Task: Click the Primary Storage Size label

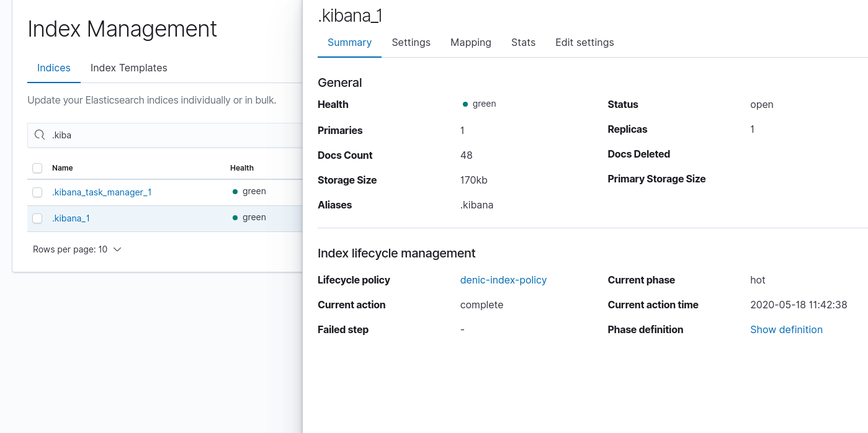Action: pyautogui.click(x=656, y=179)
